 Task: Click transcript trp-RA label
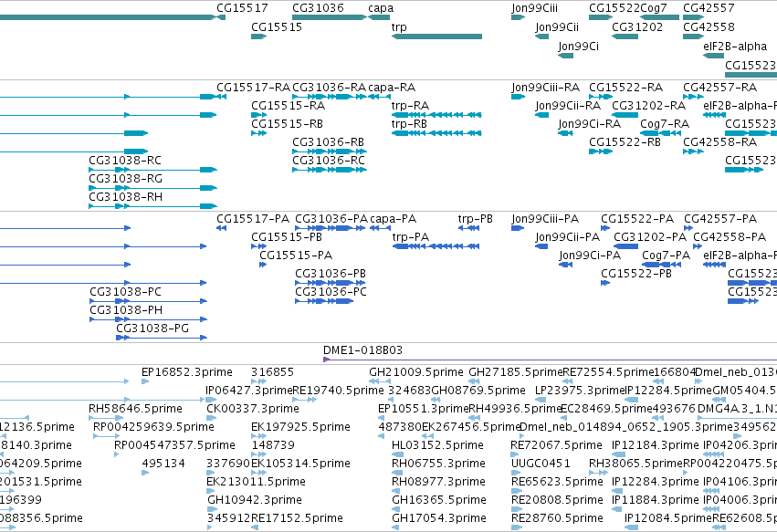coord(410,106)
